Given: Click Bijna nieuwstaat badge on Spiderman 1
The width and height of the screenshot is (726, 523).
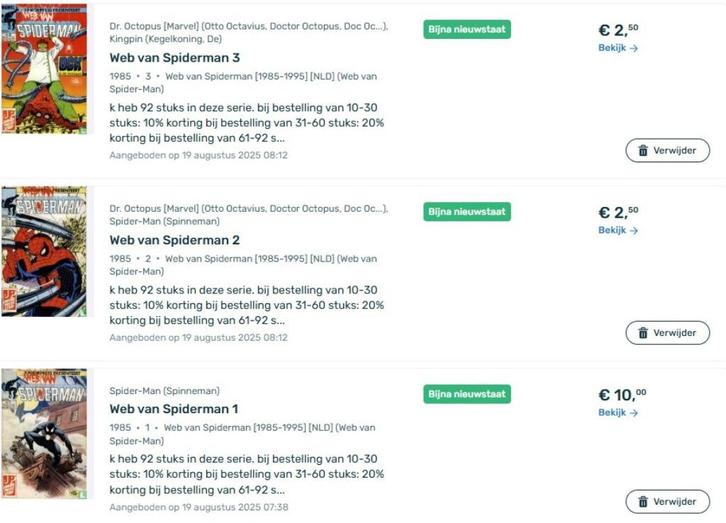Looking at the screenshot, I should [x=467, y=394].
